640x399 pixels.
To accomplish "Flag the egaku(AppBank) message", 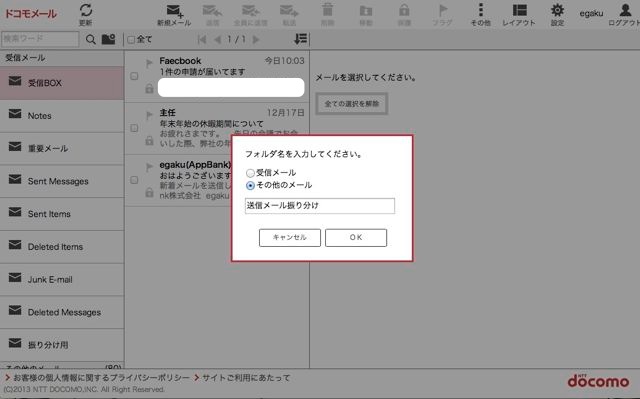I will [x=149, y=167].
